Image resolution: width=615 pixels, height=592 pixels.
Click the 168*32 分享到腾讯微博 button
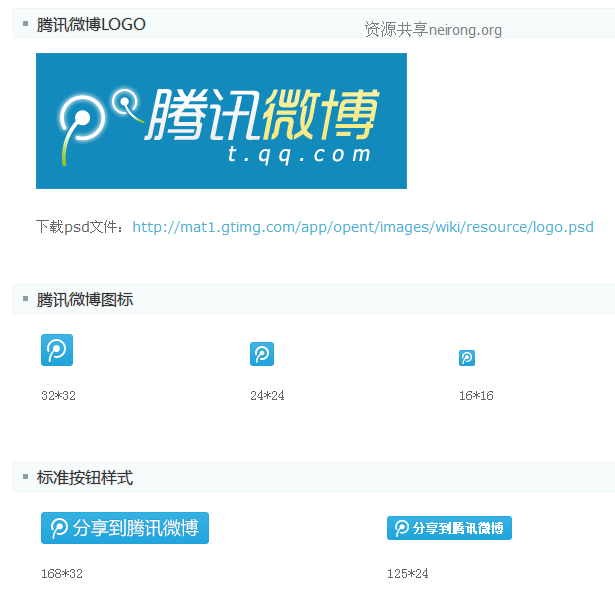coord(125,528)
